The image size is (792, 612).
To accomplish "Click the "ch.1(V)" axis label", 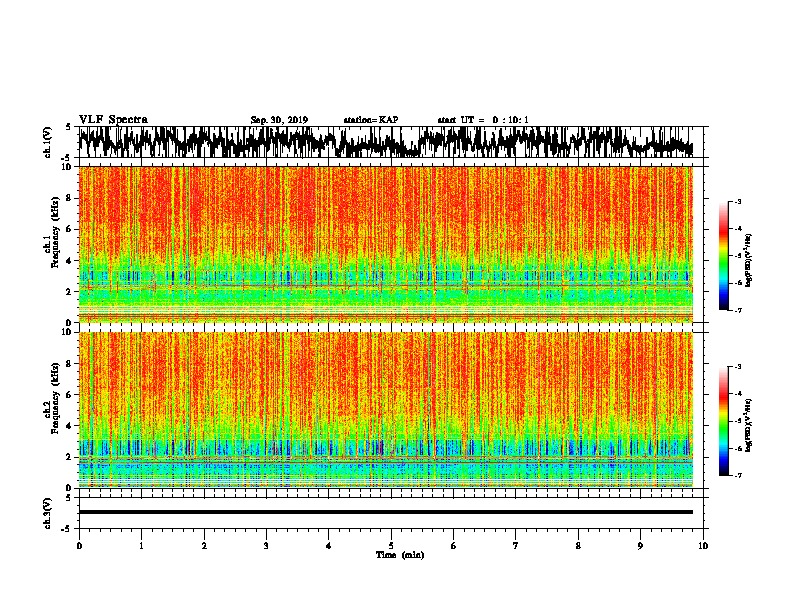I will pyautogui.click(x=47, y=142).
